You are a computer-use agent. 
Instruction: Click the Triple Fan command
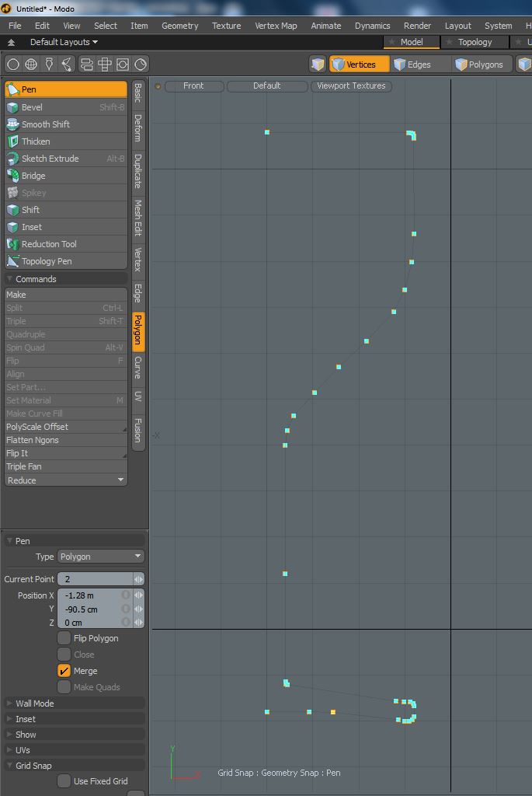66,466
